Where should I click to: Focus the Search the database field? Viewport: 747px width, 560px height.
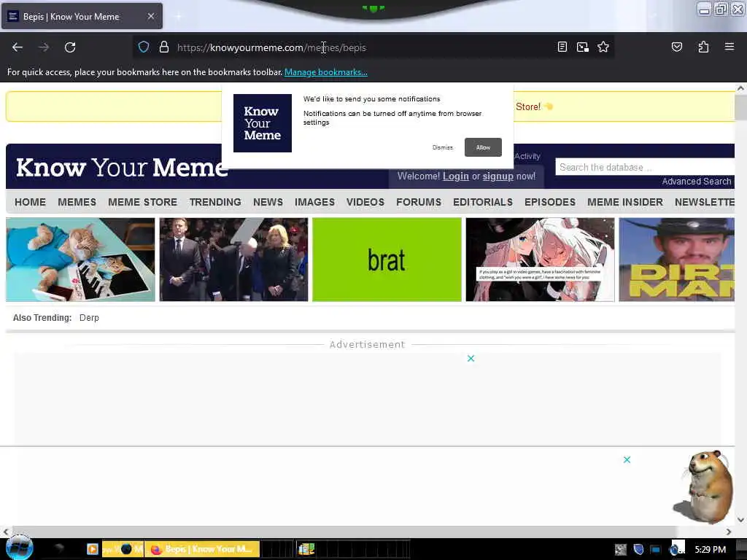click(x=645, y=167)
